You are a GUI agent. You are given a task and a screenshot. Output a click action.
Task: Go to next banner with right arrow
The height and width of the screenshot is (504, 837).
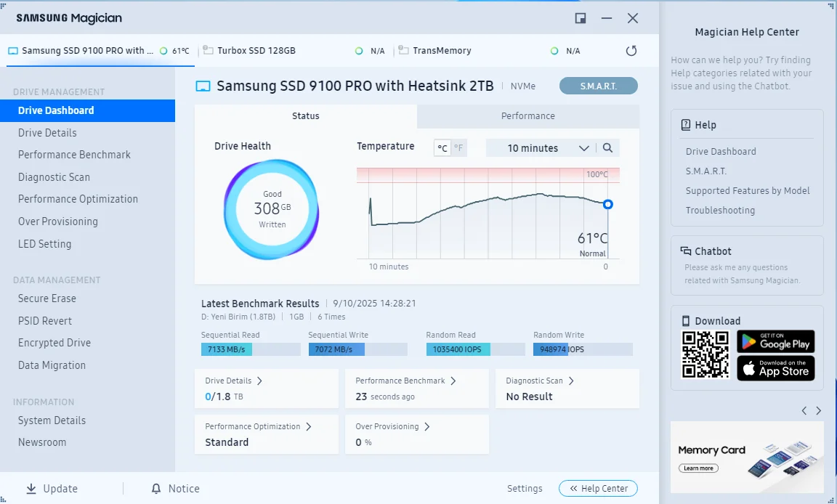(819, 410)
